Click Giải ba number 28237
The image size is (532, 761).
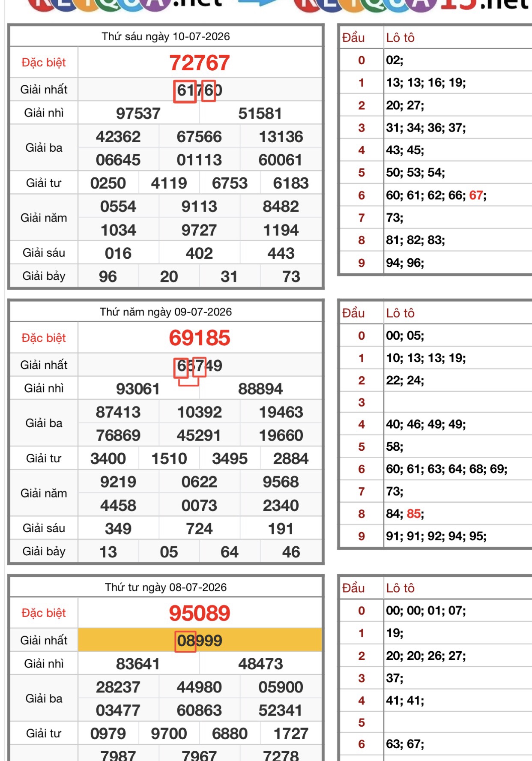click(118, 687)
